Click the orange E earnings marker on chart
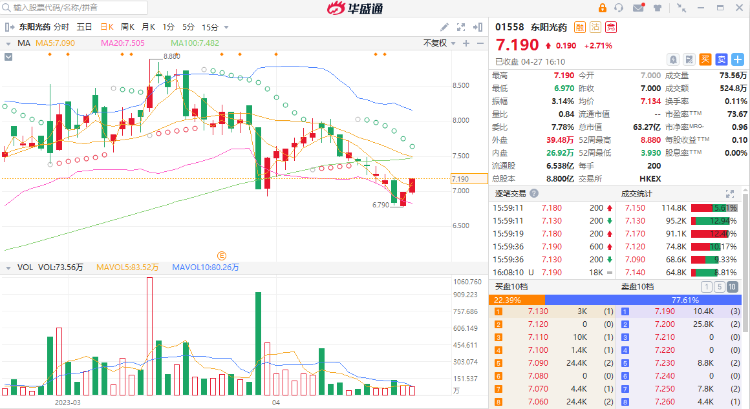The image size is (750, 409). click(221, 256)
